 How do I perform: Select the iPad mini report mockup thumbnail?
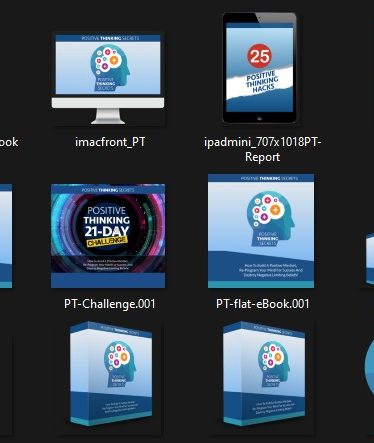[x=259, y=68]
